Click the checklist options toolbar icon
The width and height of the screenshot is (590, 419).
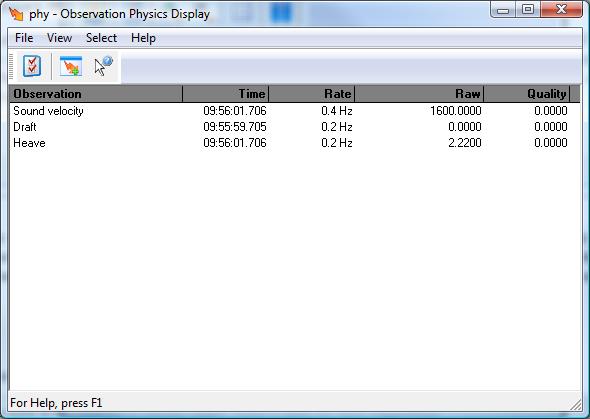tap(32, 67)
